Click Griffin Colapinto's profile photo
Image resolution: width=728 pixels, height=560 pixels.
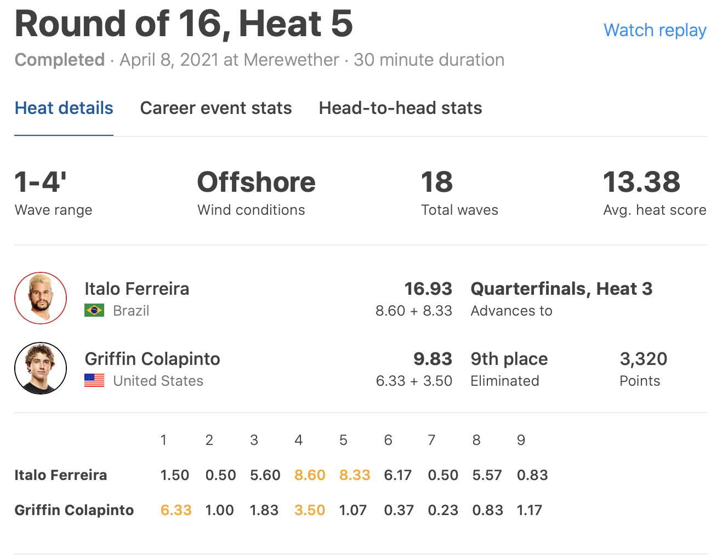click(41, 368)
